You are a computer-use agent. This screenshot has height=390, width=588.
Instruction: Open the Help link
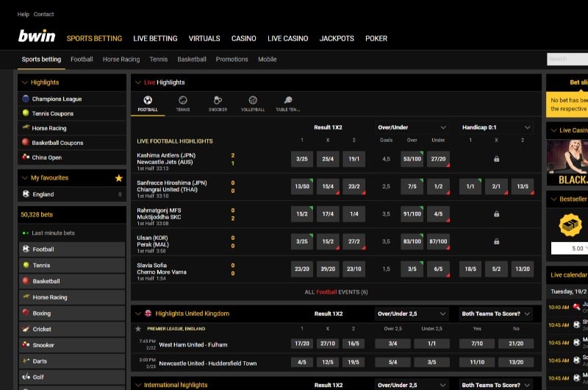pos(24,14)
